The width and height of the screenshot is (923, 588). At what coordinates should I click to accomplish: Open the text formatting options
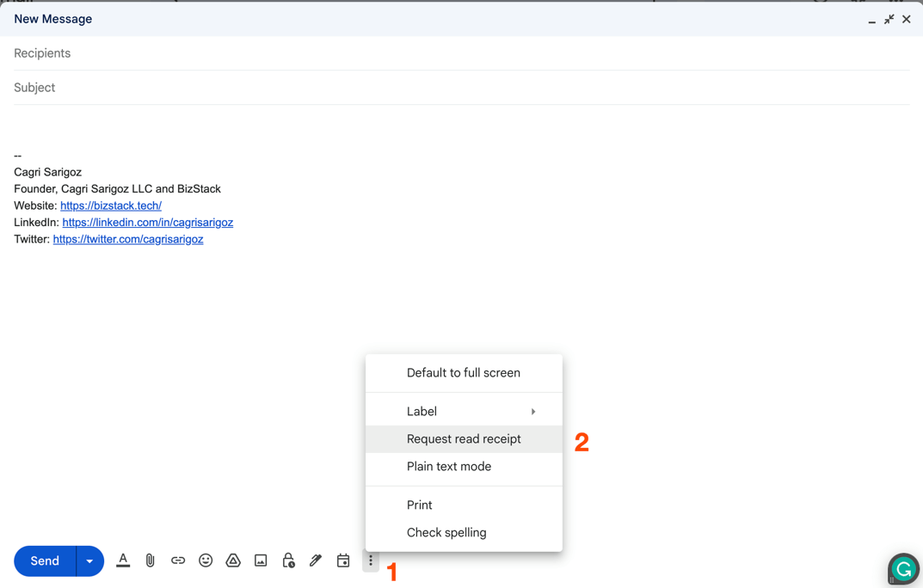123,560
